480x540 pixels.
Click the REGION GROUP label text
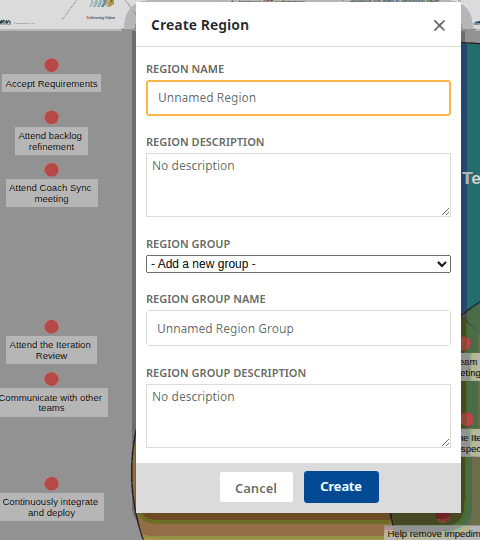(x=188, y=244)
